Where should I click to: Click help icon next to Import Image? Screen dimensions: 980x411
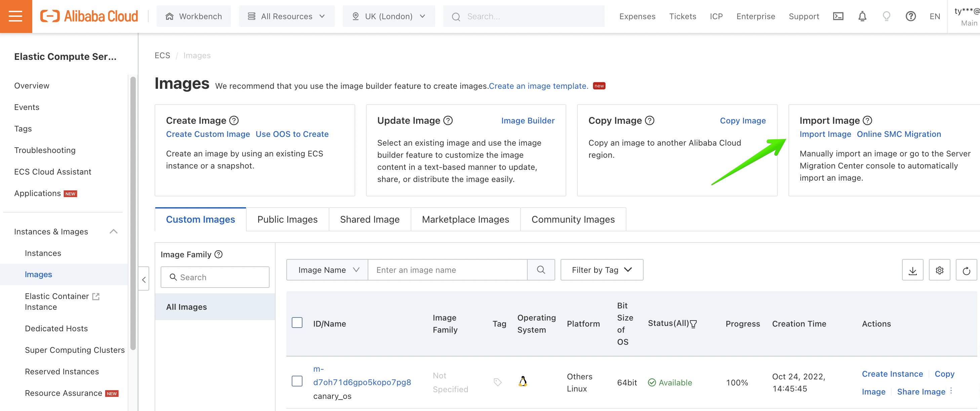pos(867,120)
